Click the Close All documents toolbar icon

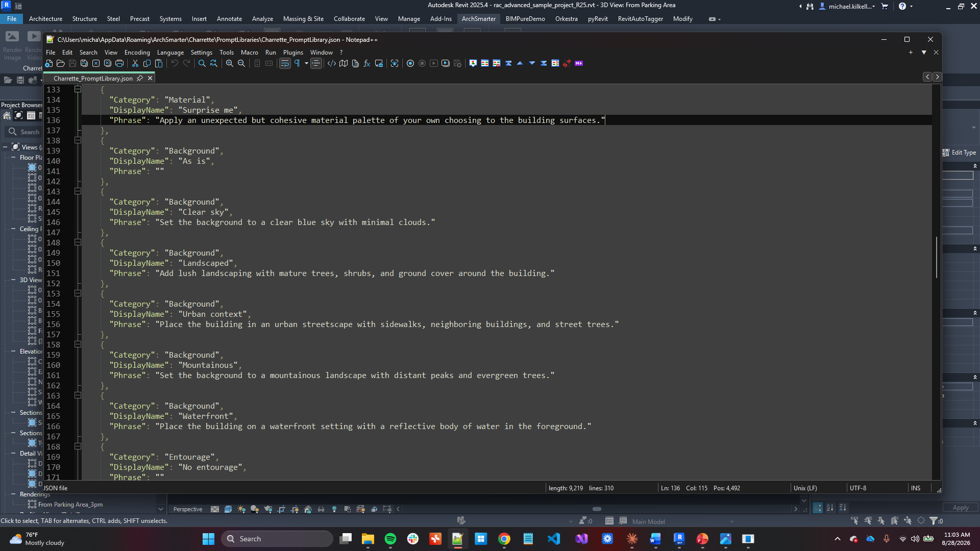click(108, 63)
